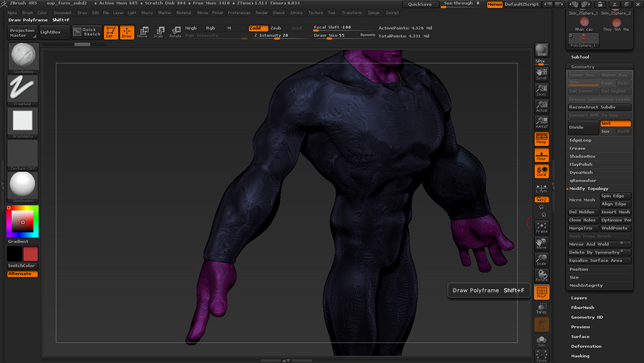This screenshot has width=644, height=363.
Task: Expand the DynaMesh section
Action: tap(581, 173)
